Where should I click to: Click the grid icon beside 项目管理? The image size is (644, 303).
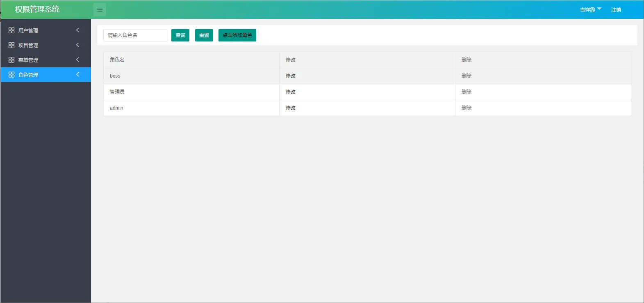[11, 45]
